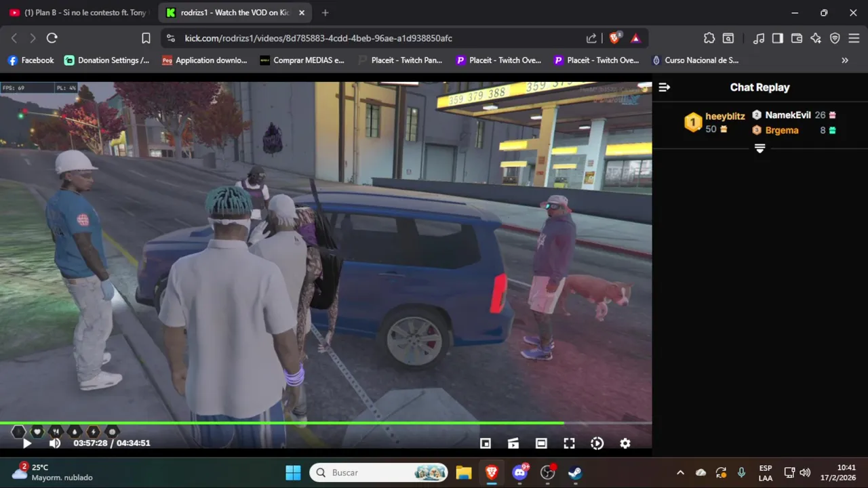Open Application download bookmark

pos(205,60)
